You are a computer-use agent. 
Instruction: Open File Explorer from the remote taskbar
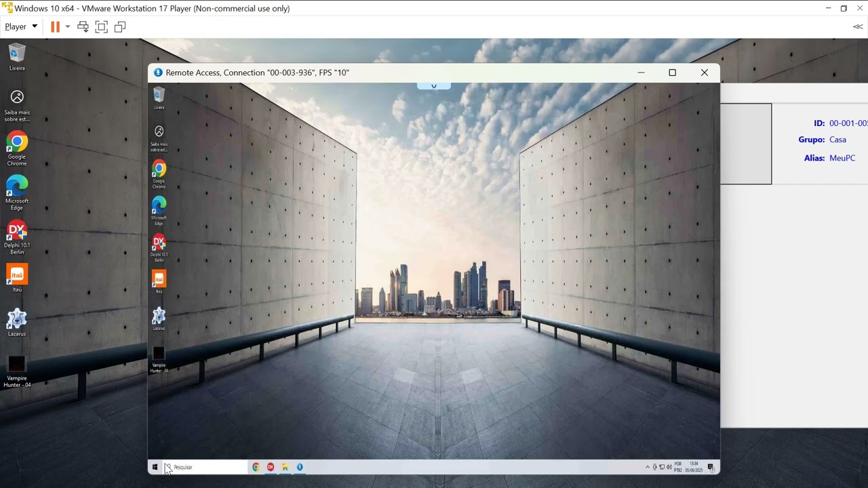285,467
